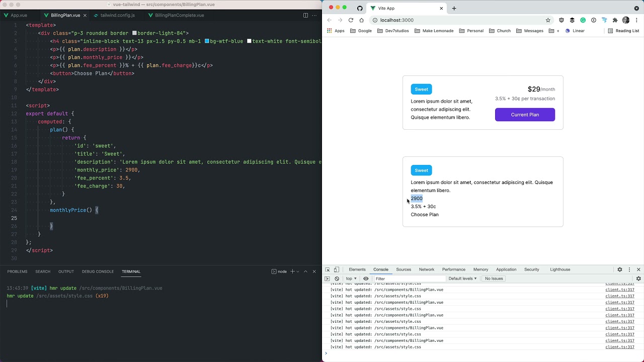
Task: Open DevTools settings gear
Action: (620, 269)
